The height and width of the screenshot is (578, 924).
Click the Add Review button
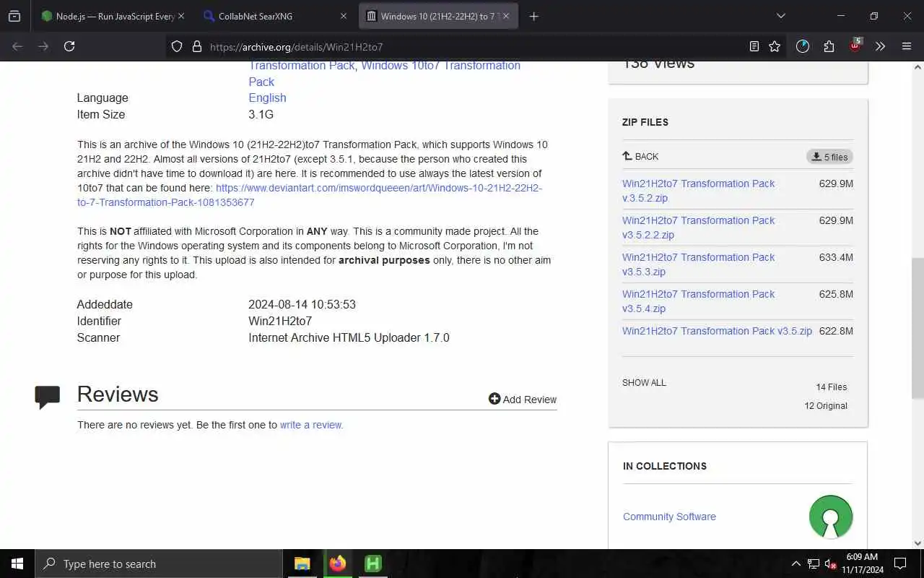pyautogui.click(x=523, y=399)
